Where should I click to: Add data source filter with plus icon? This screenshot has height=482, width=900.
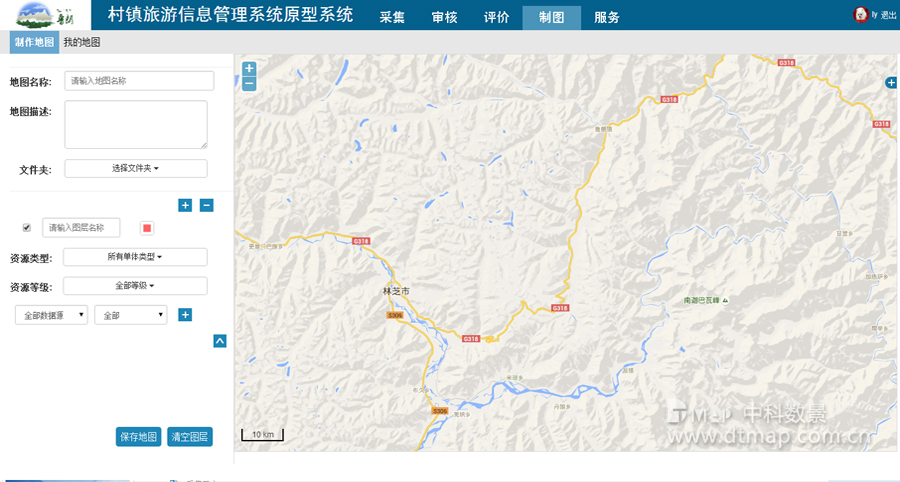(185, 315)
